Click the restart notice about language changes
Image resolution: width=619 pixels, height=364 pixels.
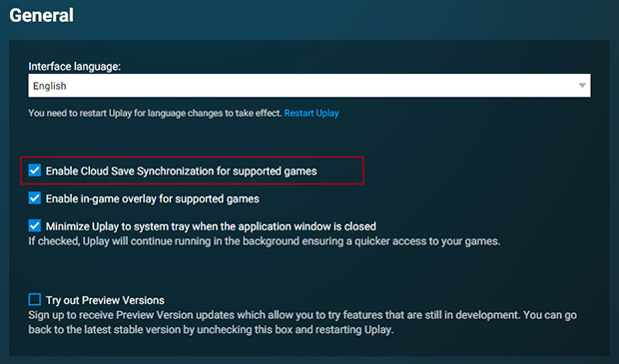[155, 113]
